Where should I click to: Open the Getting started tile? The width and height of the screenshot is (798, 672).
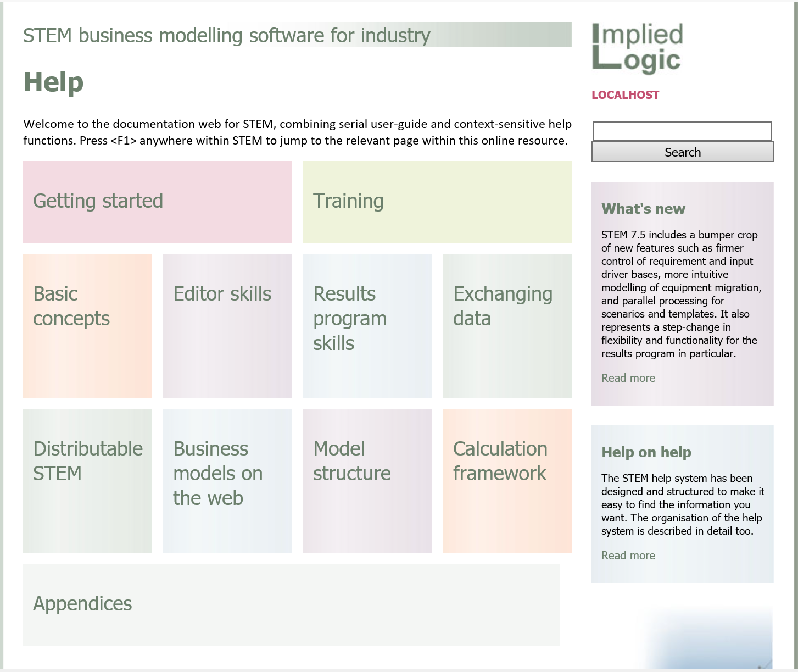tap(157, 202)
